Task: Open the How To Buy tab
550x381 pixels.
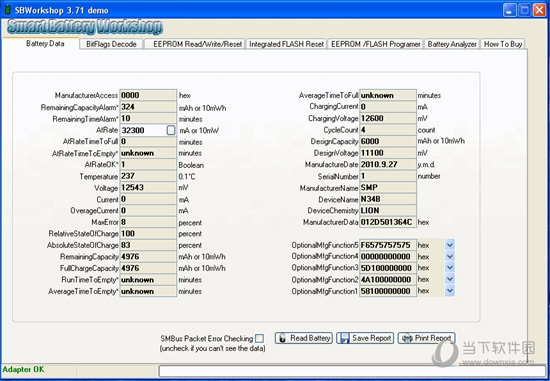Action: point(503,44)
